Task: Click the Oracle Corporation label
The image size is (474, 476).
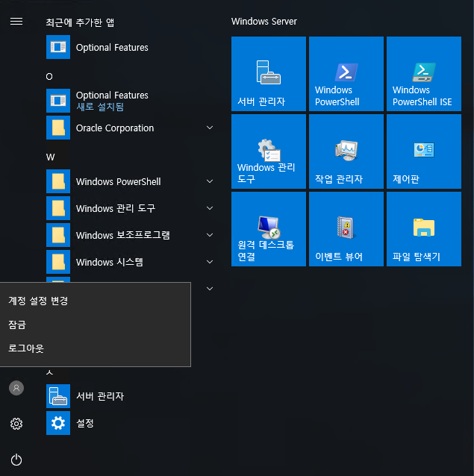Action: tap(115, 128)
